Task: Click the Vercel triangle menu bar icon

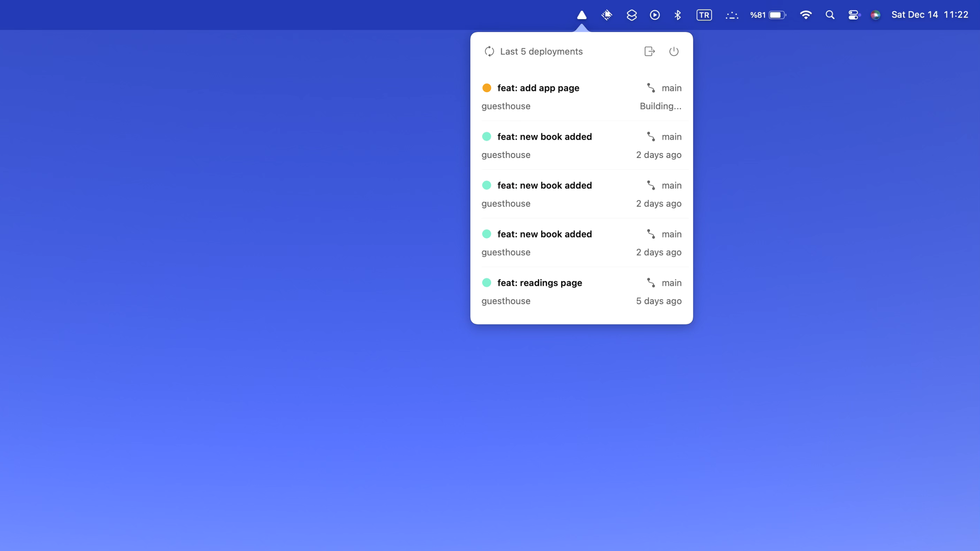Action: [x=581, y=15]
